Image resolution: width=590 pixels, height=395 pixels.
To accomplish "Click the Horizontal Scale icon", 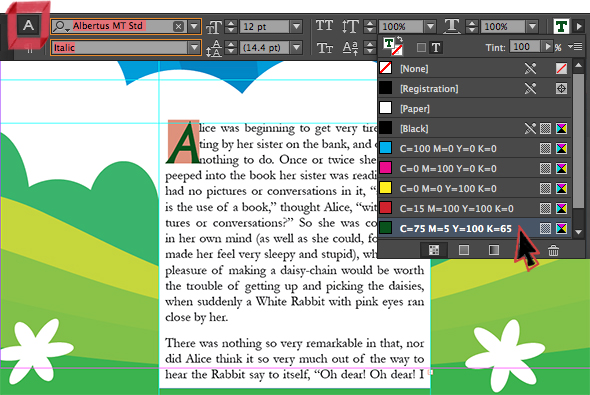I will coord(452,26).
